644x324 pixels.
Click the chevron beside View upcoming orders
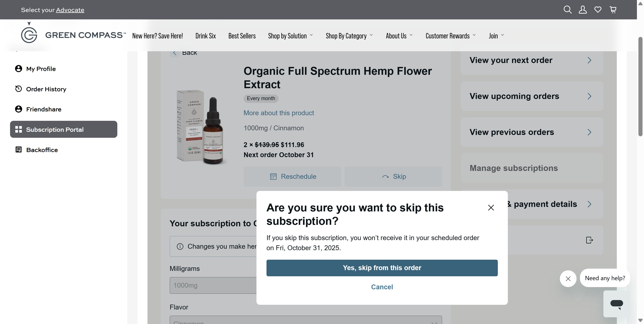pos(589,96)
